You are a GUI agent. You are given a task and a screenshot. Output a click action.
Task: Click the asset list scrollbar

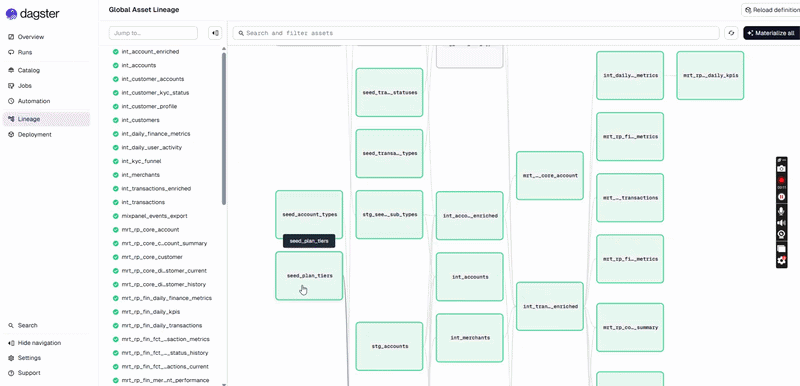(x=223, y=127)
